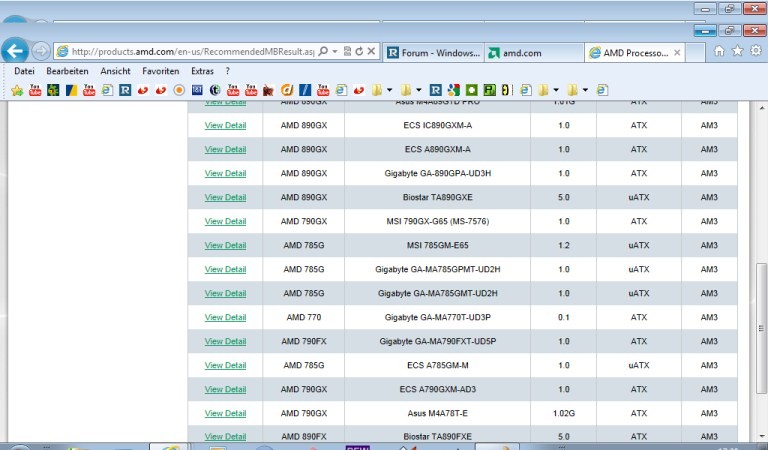Open the Favorites star at top right
768x450 pixels.
click(737, 51)
